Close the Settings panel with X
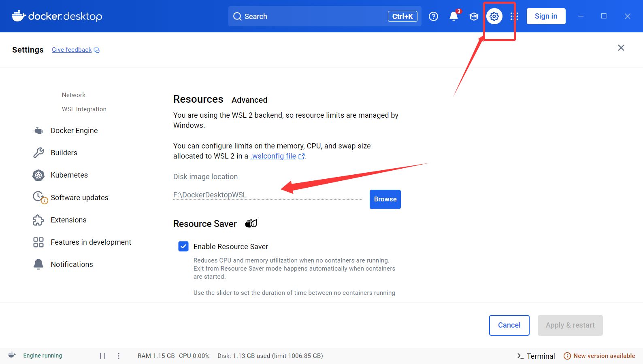 [621, 48]
